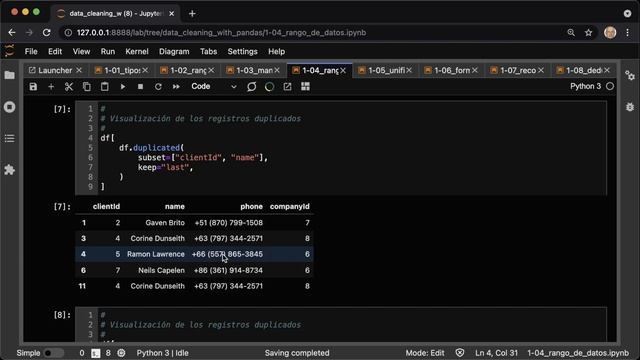Save the notebook with the disk icon

[x=33, y=87]
